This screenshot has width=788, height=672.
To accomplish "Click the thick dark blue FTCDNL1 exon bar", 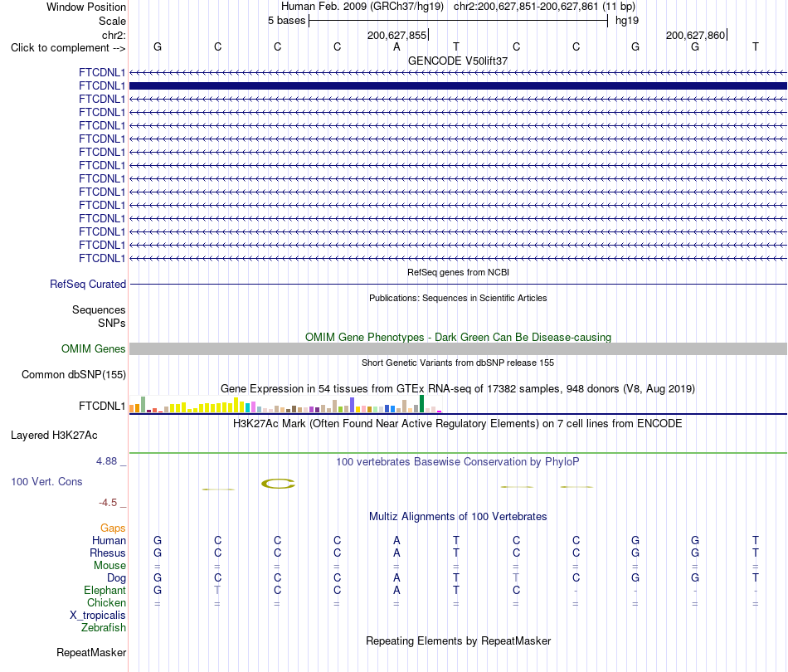I will point(458,86).
